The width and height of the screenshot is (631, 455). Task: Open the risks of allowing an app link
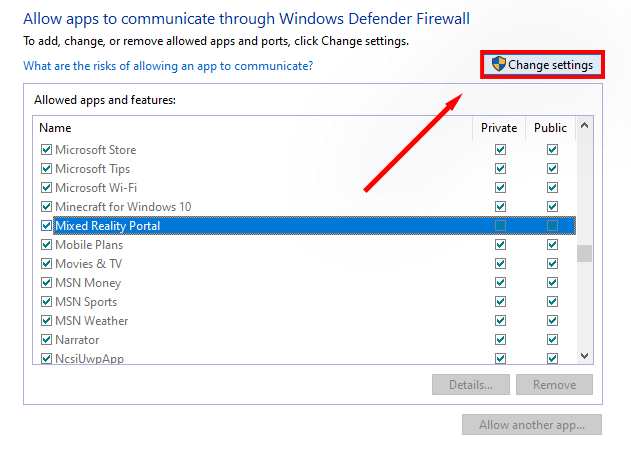tap(168, 66)
